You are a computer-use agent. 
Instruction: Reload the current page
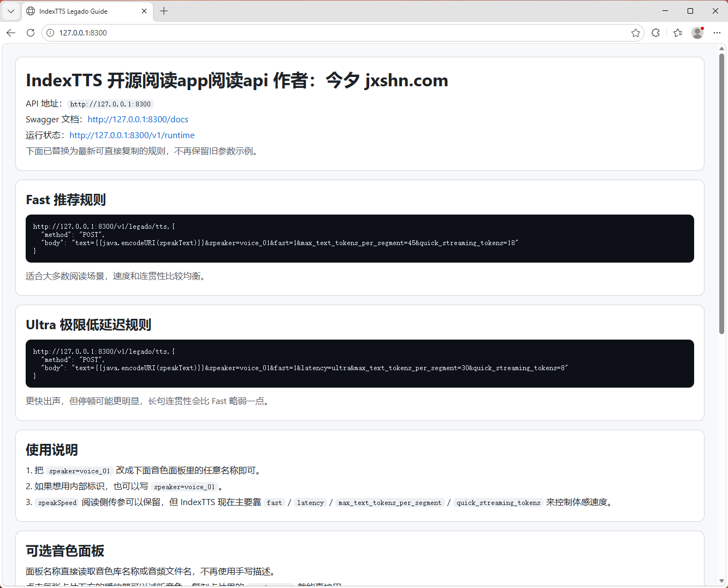click(x=31, y=33)
